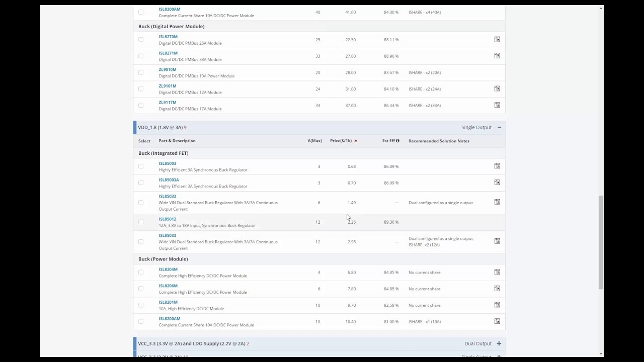Viewport: 644px width, 362px height.
Task: Click the Price sort arrow
Action: coord(356,141)
